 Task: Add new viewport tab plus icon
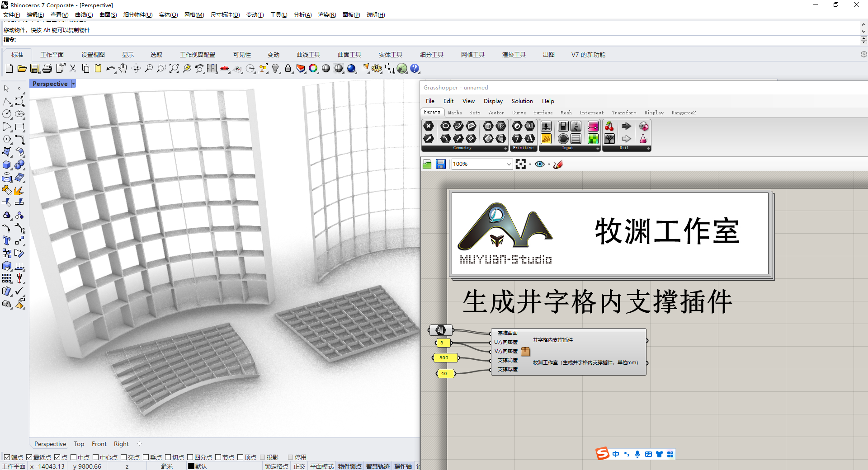point(140,444)
